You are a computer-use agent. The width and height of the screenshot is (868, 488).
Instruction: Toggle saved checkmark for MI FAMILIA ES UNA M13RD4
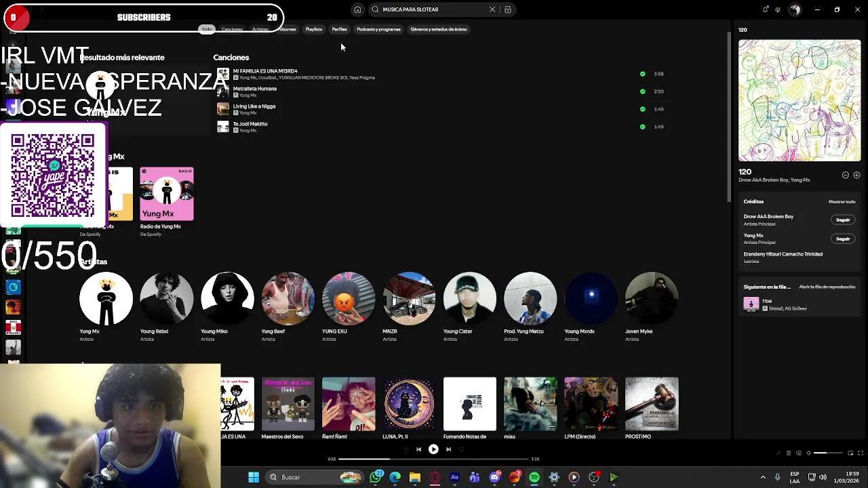coord(642,74)
